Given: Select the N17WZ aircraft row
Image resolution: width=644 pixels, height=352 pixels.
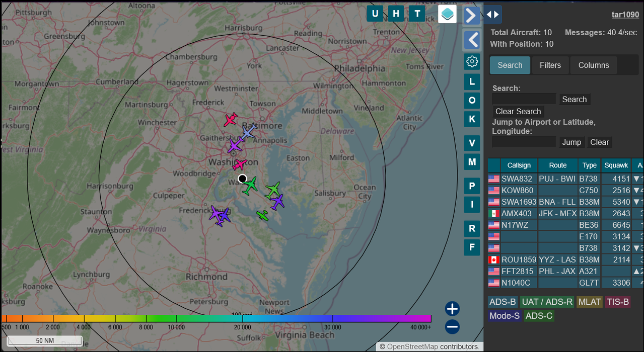Looking at the screenshot, I should [565, 225].
